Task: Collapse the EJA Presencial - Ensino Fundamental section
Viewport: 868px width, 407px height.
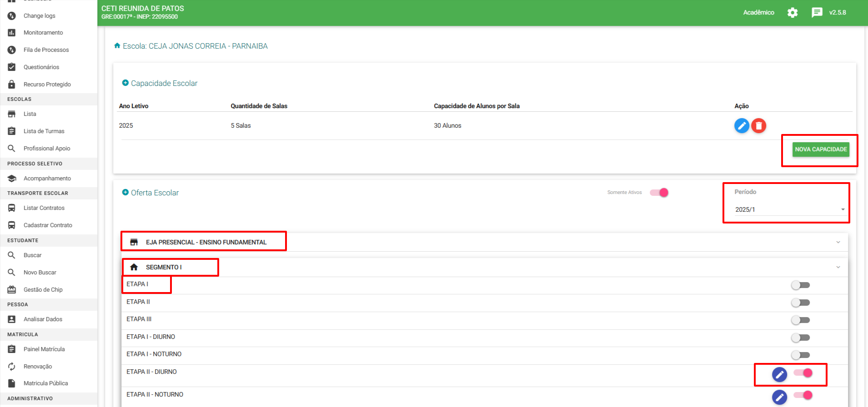Action: [838, 242]
